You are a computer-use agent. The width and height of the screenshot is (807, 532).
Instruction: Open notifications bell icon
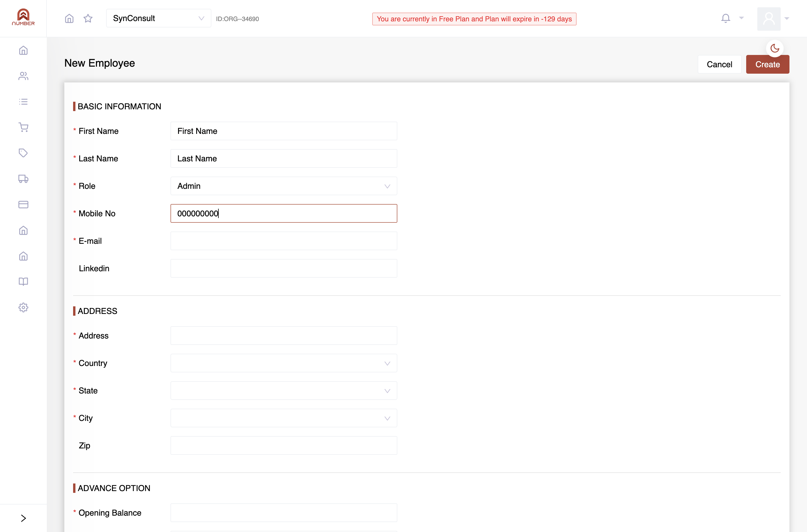coord(725,18)
